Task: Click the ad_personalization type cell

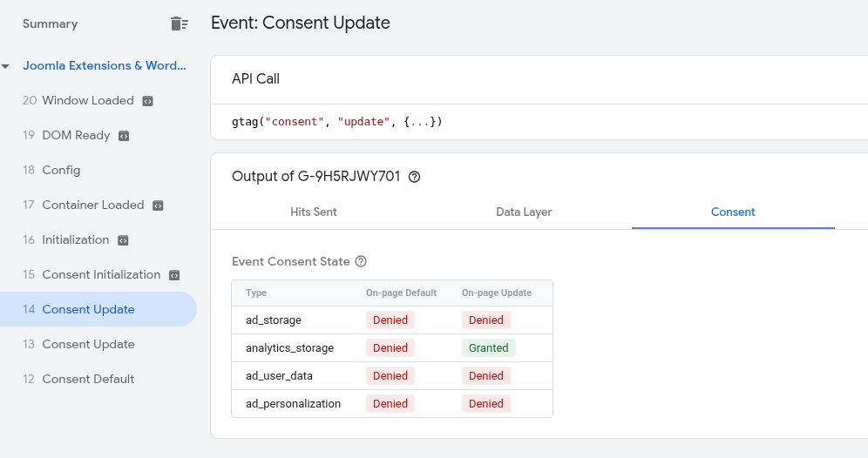Action: (293, 404)
